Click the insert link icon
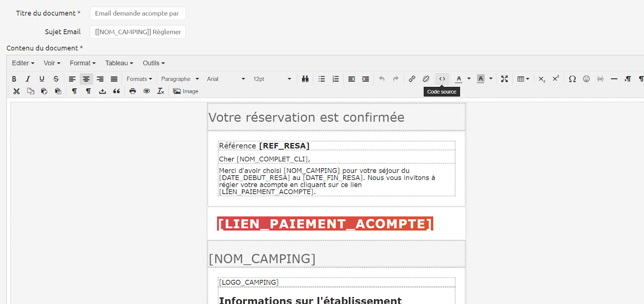 tap(412, 79)
